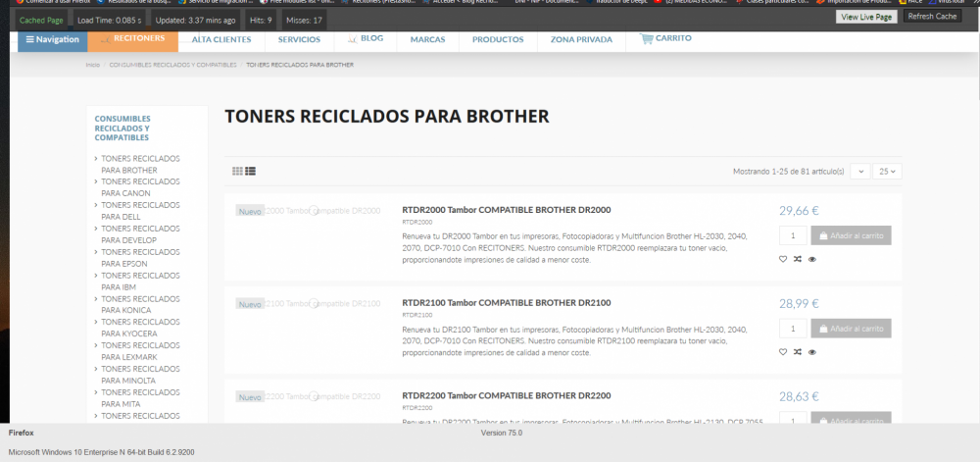Image resolution: width=980 pixels, height=462 pixels.
Task: Quick view the DR2000 drum (eye icon)
Action: [x=811, y=259]
